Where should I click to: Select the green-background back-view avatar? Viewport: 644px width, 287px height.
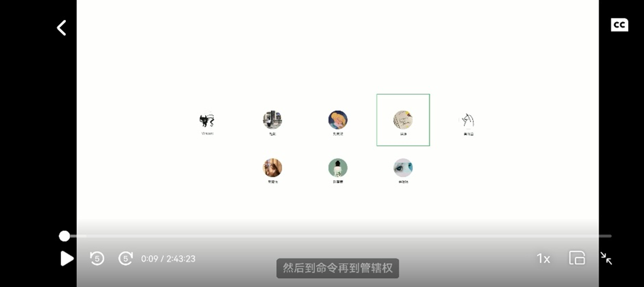click(338, 167)
